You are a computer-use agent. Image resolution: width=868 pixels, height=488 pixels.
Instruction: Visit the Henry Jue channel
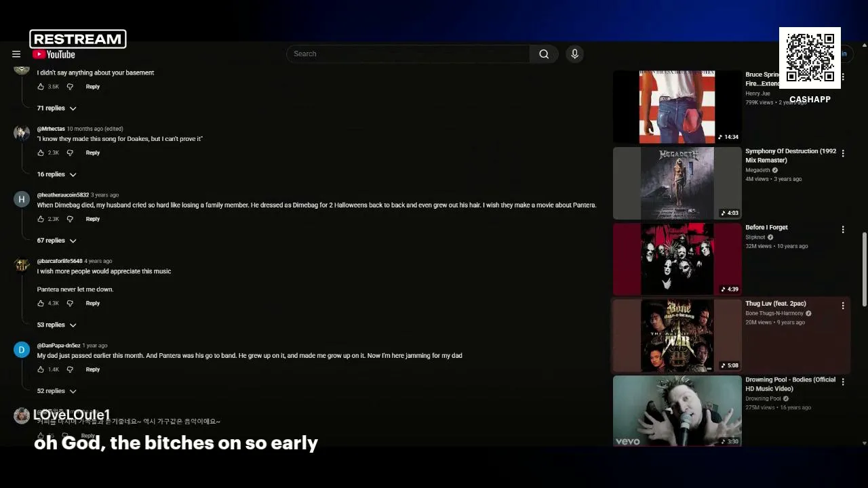[757, 94]
